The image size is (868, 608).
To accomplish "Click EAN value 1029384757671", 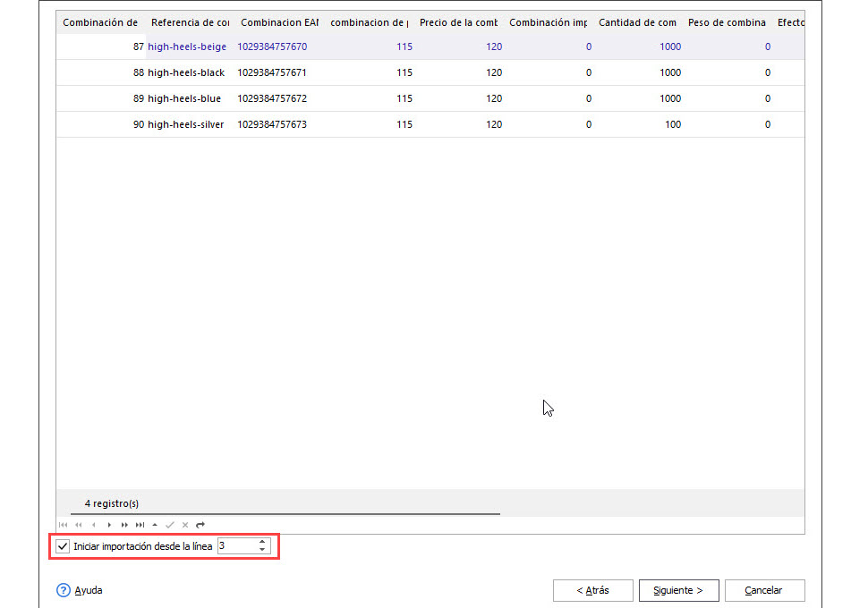I will [272, 73].
